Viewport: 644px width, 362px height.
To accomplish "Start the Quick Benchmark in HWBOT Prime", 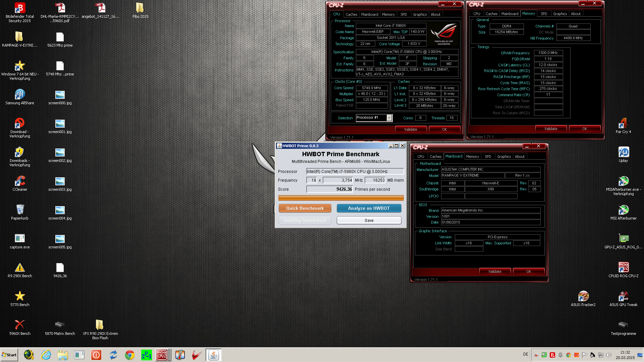I will tap(305, 208).
